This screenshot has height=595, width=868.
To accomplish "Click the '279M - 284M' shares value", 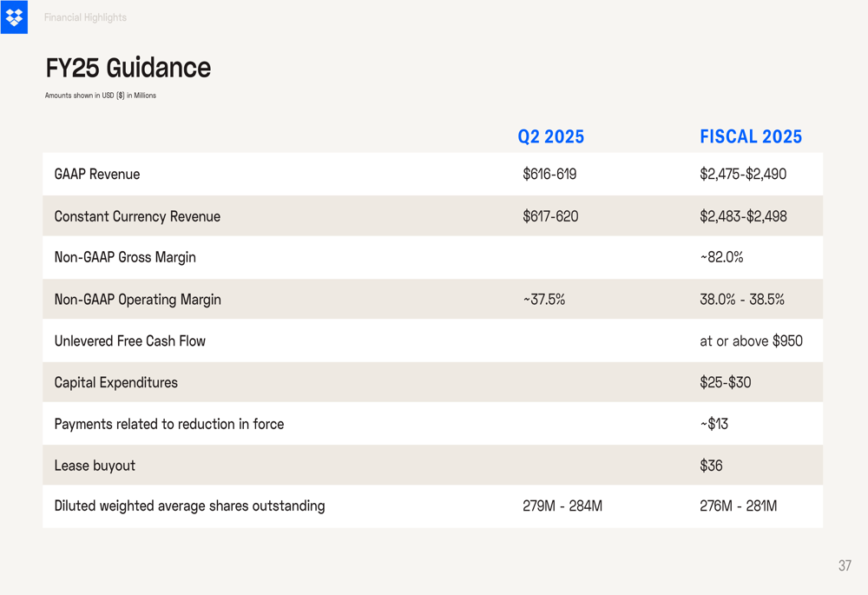I will tap(562, 506).
